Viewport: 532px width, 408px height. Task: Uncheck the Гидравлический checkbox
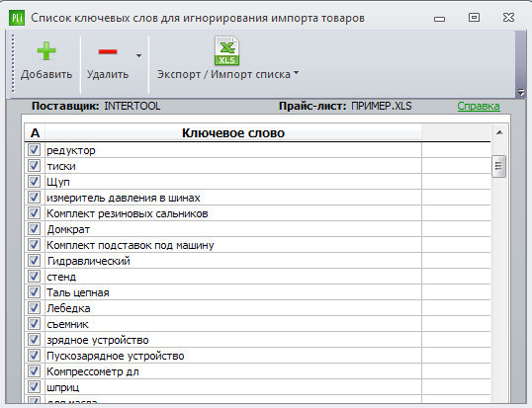(34, 261)
